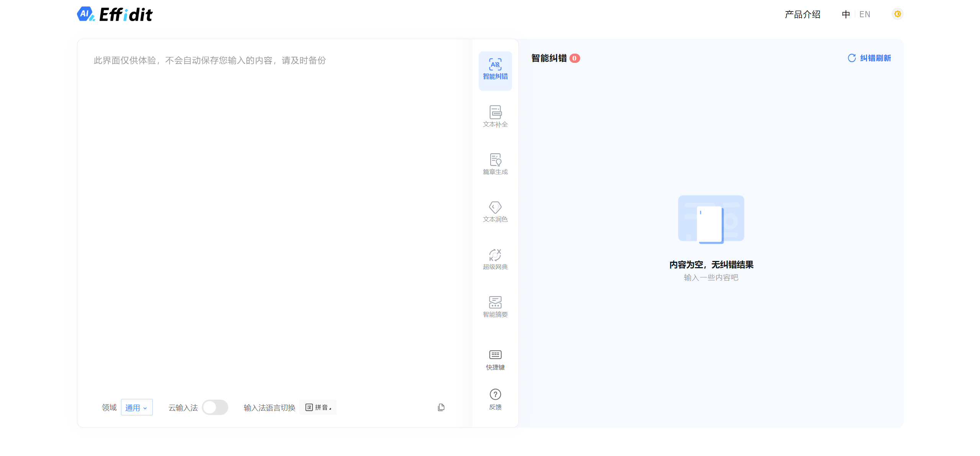Click the Effidit logo
Screen dimensions: 980x456
[115, 15]
